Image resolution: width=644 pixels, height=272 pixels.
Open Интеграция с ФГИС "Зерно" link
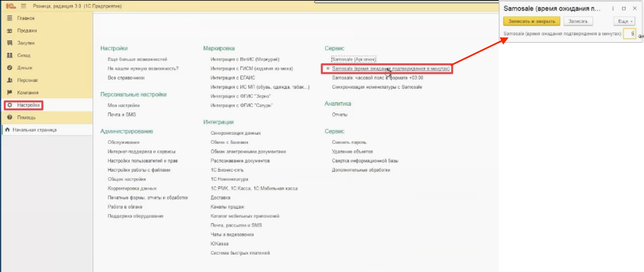coord(241,96)
